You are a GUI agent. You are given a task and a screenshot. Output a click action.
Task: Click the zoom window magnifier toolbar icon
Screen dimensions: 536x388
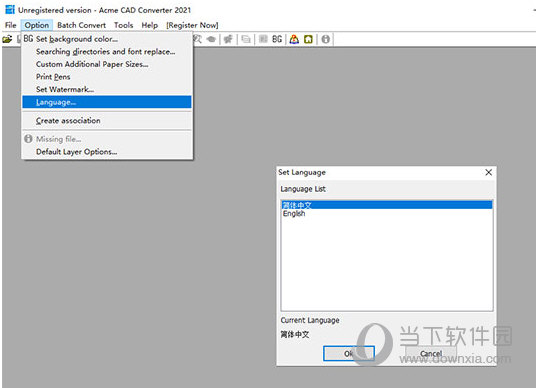198,39
